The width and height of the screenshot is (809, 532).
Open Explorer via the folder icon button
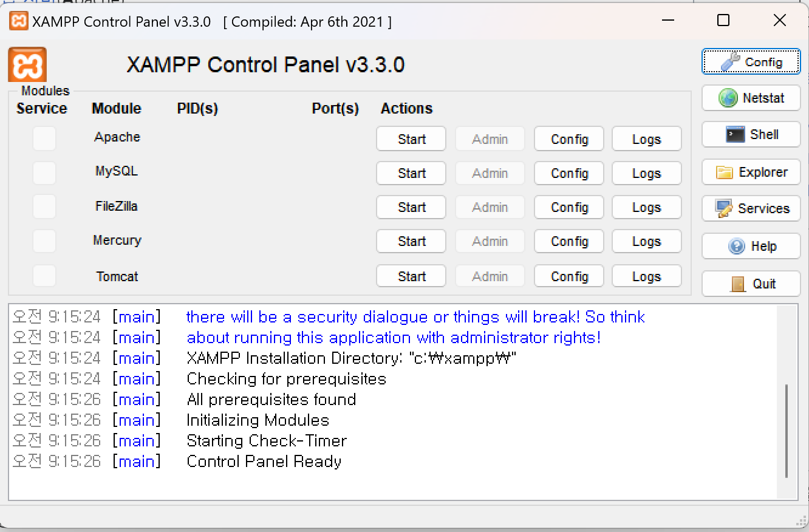tap(751, 172)
